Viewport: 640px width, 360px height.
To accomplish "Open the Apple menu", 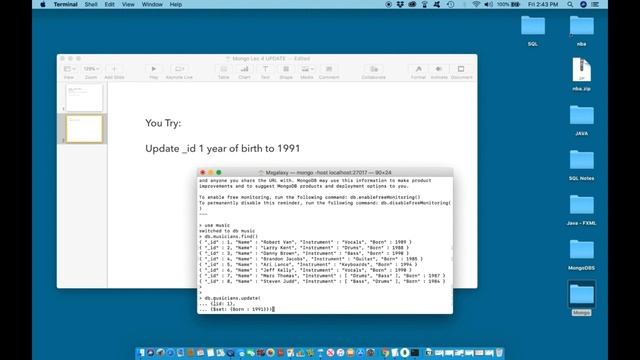I will (x=43, y=4).
